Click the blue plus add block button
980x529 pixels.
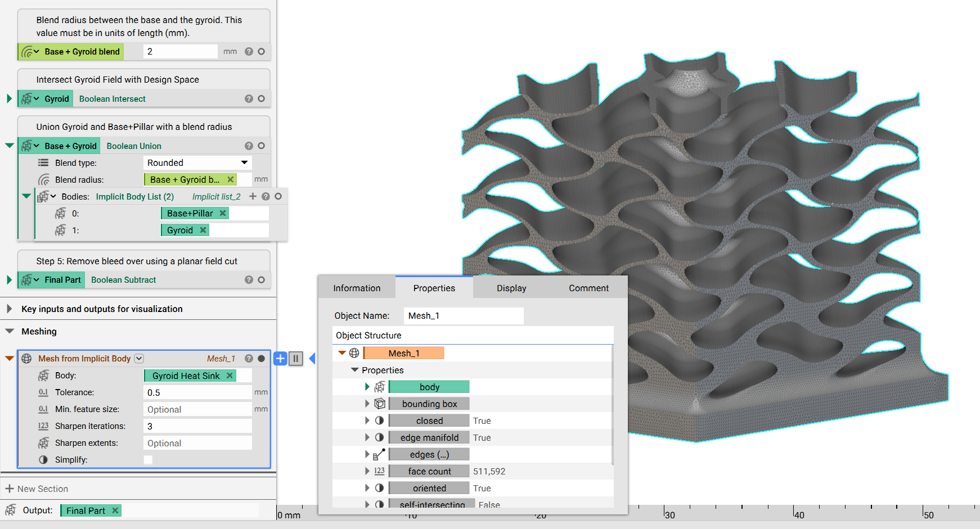280,358
